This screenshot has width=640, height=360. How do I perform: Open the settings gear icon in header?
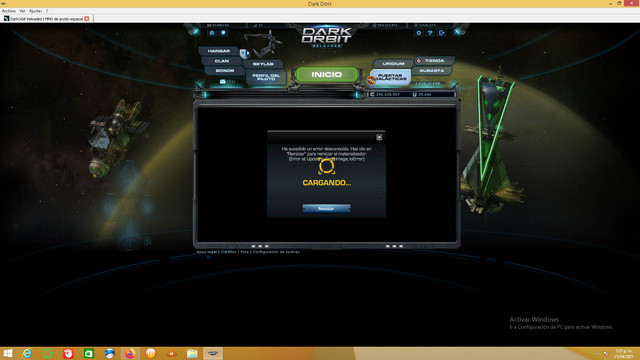[419, 33]
